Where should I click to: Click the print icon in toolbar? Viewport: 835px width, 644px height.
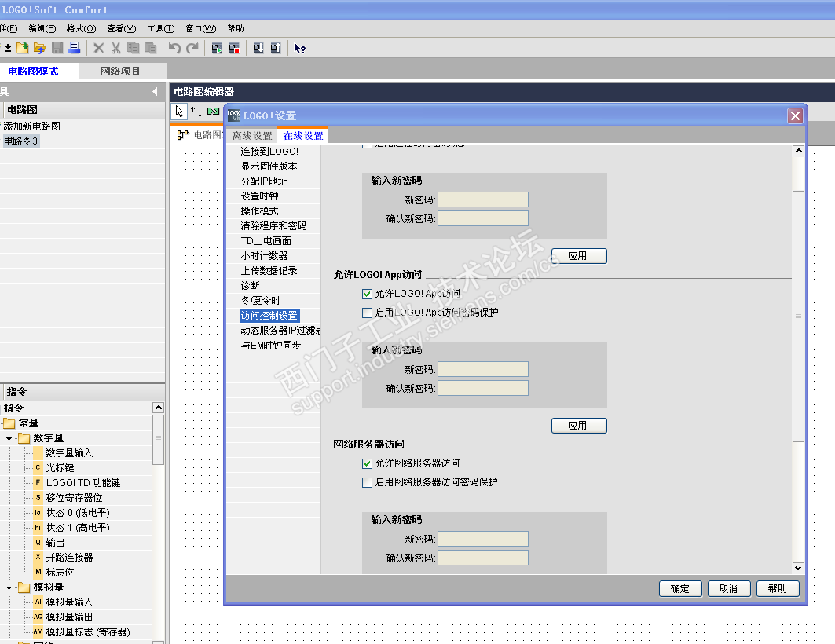pos(75,48)
